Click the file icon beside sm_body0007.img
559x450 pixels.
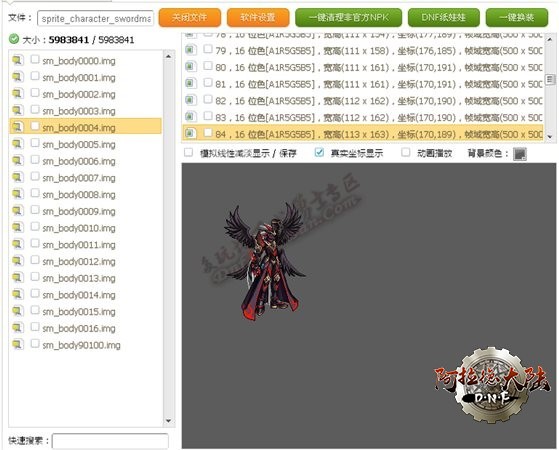(17, 177)
